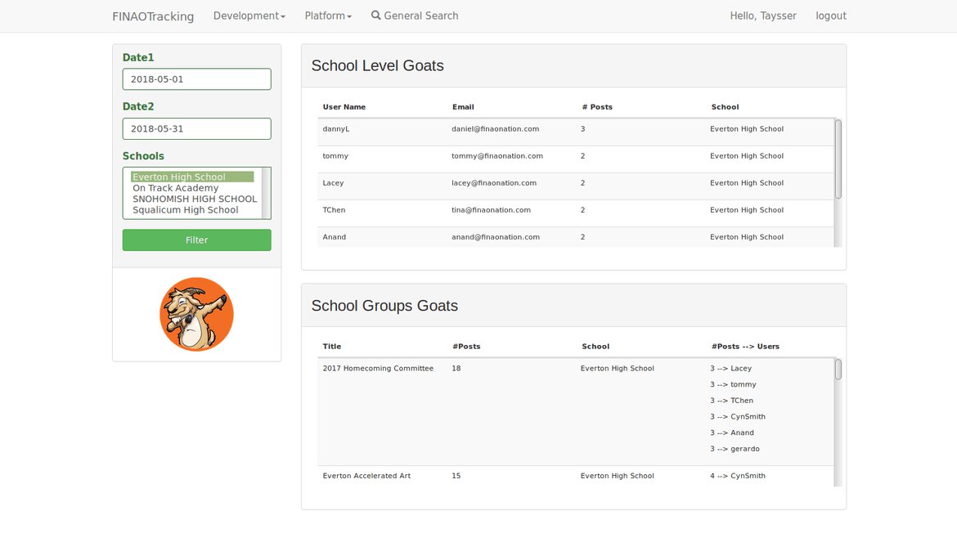This screenshot has width=957, height=560.
Task: Click the dabbing goat mascot logo
Action: (x=196, y=314)
